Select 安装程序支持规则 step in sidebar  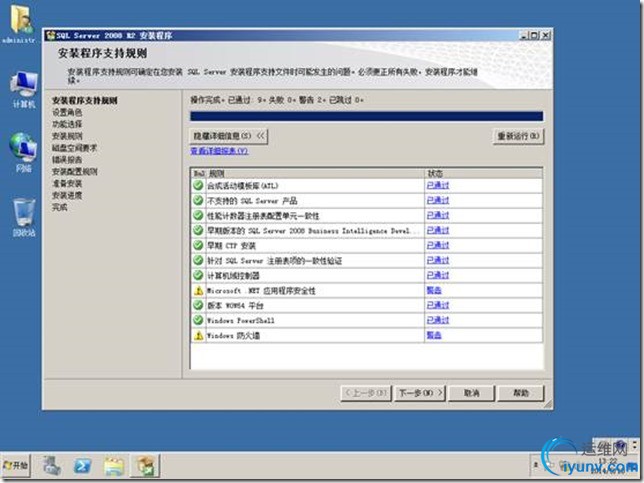(85, 101)
